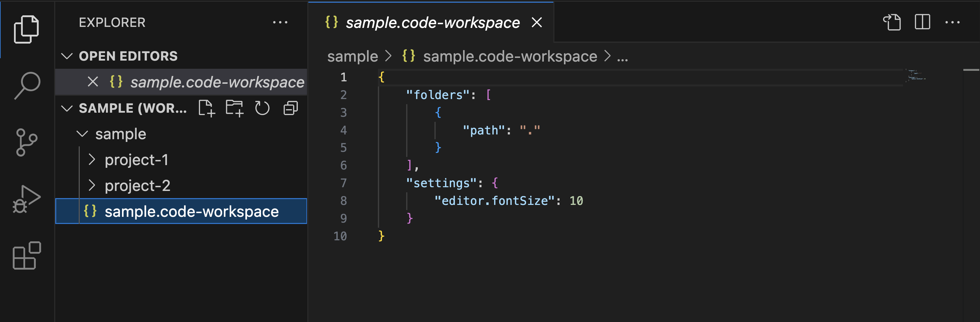The image size is (980, 322).
Task: Refresh the explorer view
Action: click(262, 108)
